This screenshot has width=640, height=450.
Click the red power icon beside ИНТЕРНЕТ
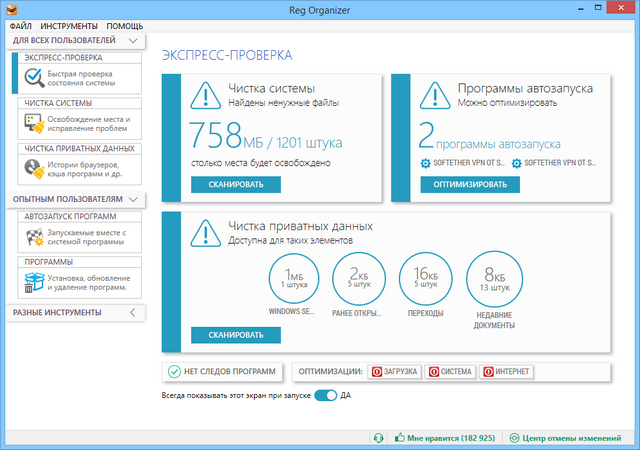coord(488,372)
